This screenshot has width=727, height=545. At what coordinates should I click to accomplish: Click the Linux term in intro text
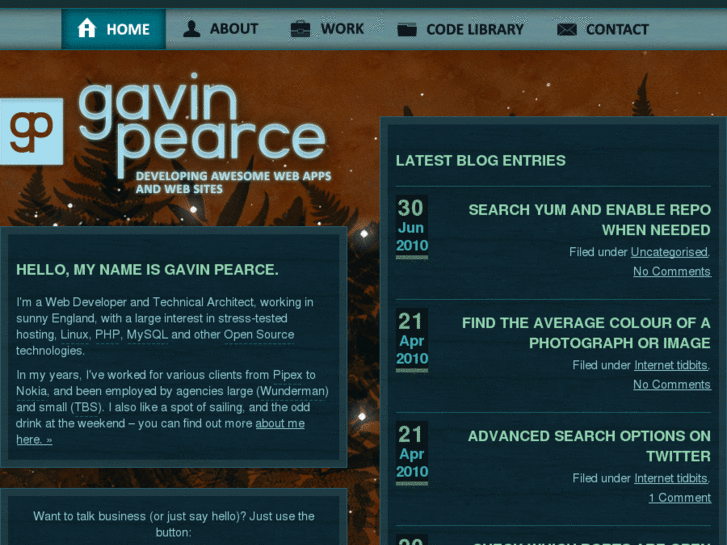(x=74, y=334)
